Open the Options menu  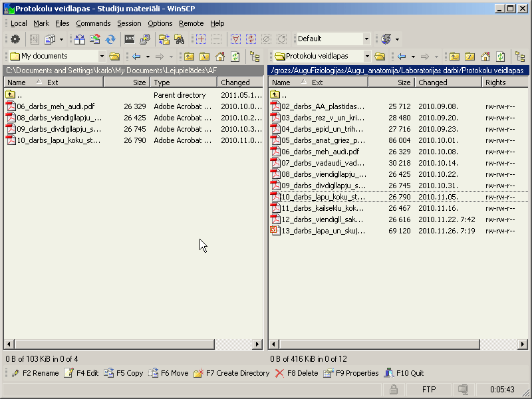click(160, 23)
